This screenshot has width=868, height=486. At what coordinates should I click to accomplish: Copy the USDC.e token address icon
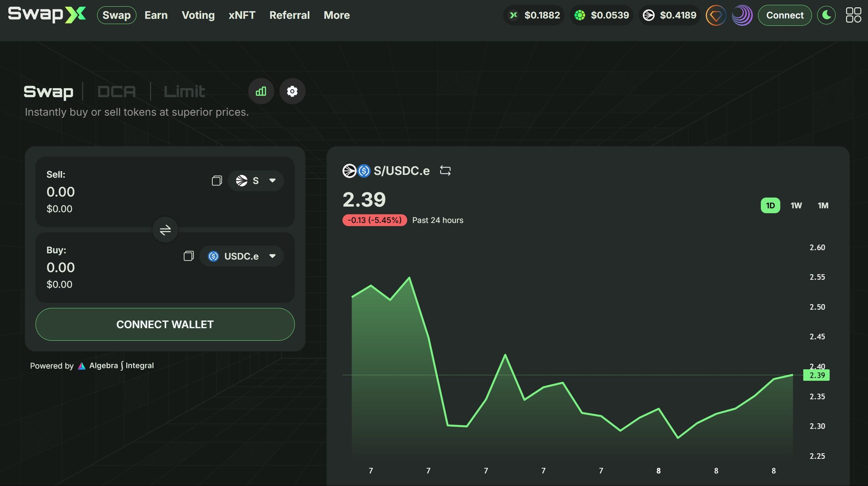188,256
